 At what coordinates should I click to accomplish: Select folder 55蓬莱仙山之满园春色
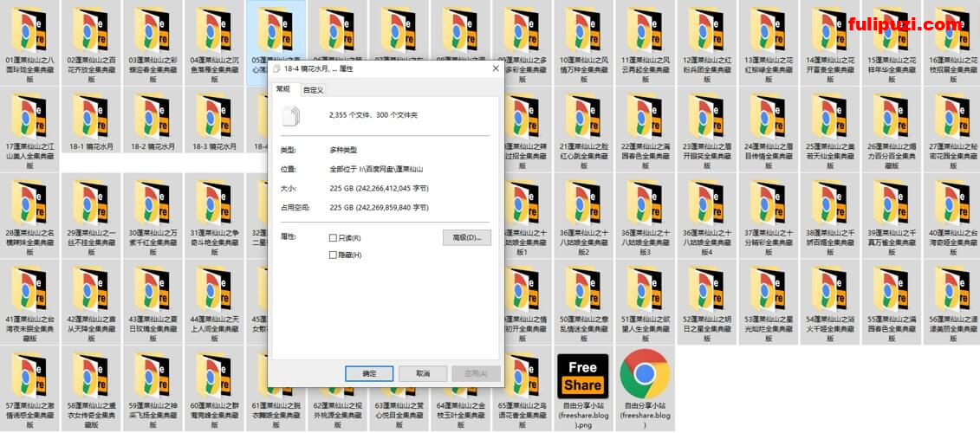[x=892, y=301]
